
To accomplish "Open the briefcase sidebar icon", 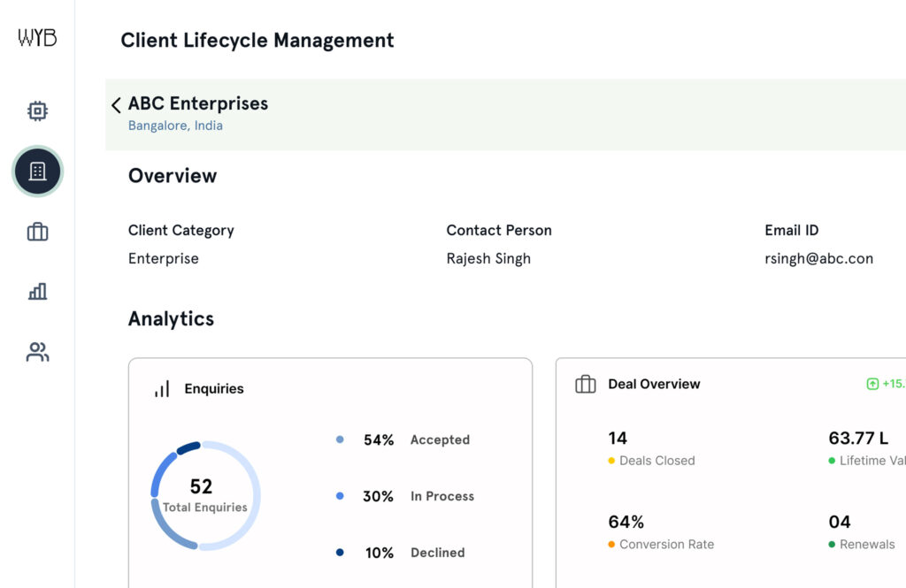I will (37, 233).
